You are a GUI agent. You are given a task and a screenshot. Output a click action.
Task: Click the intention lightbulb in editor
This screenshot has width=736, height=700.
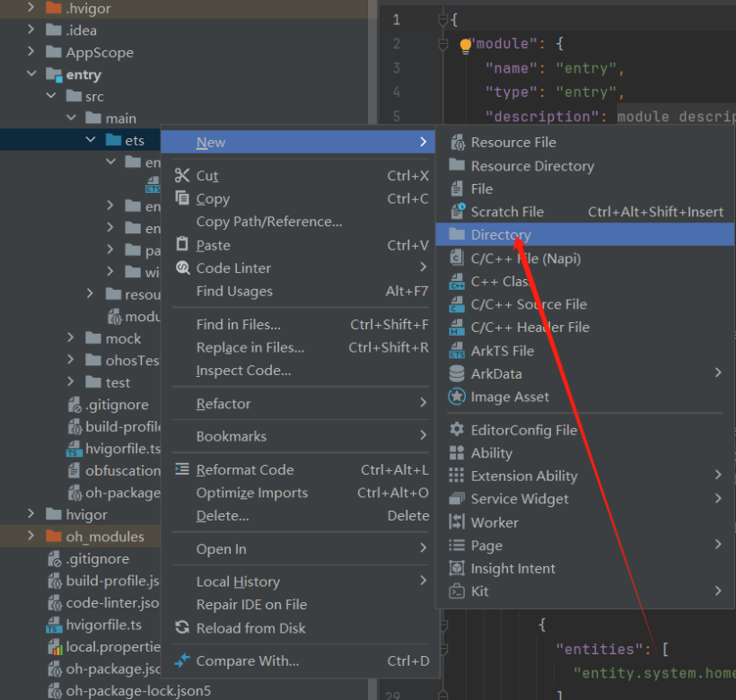pyautogui.click(x=466, y=46)
